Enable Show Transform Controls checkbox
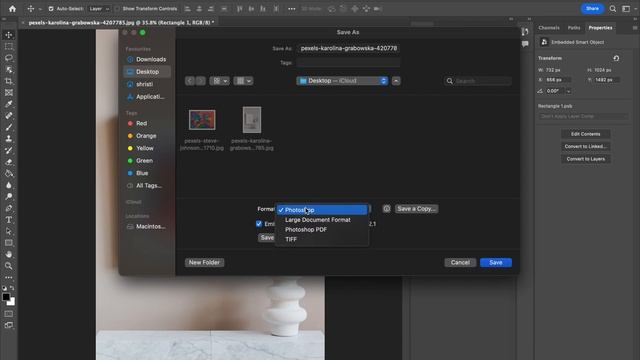The image size is (640, 360). 117,9
